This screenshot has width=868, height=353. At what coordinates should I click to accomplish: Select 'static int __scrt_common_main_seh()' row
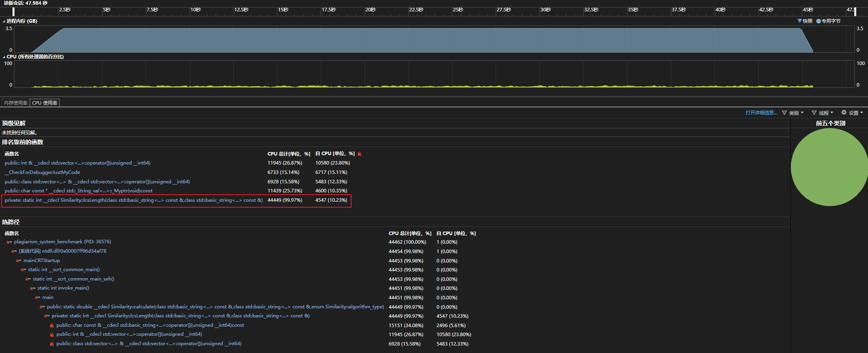point(74,279)
